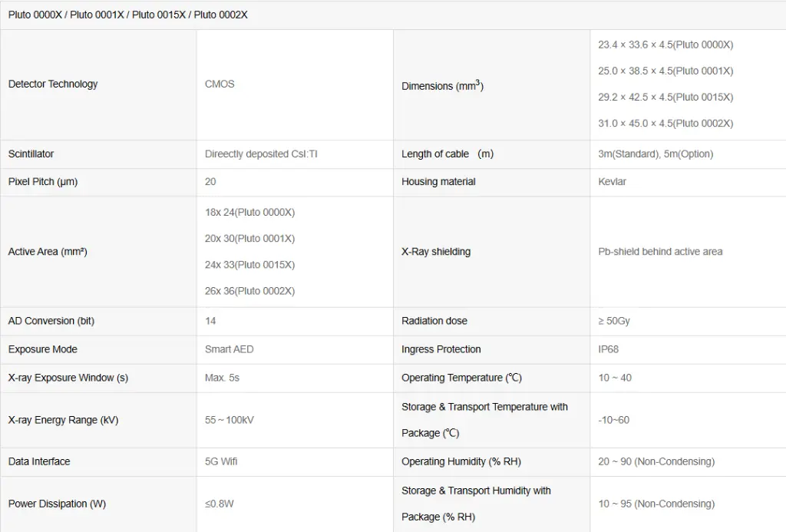Select the CMOS value cell
Screen dimensions: 786x532
pyautogui.click(x=220, y=84)
